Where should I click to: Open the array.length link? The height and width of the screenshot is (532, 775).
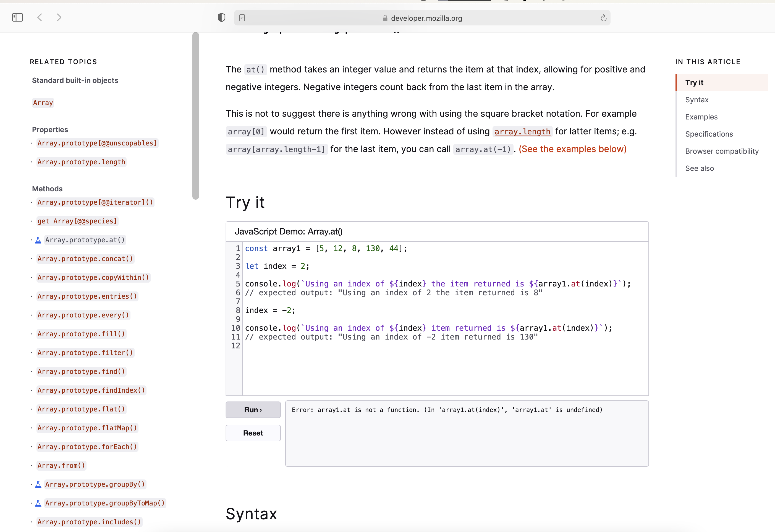click(x=522, y=132)
